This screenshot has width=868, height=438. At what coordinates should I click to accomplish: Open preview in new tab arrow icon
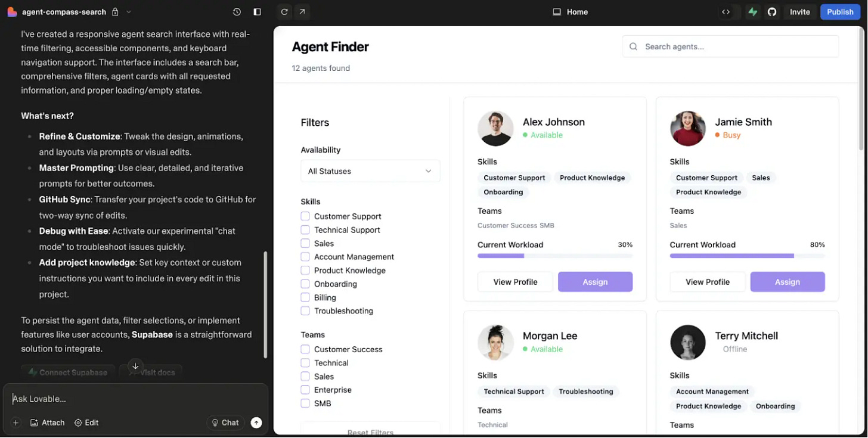pyautogui.click(x=302, y=12)
